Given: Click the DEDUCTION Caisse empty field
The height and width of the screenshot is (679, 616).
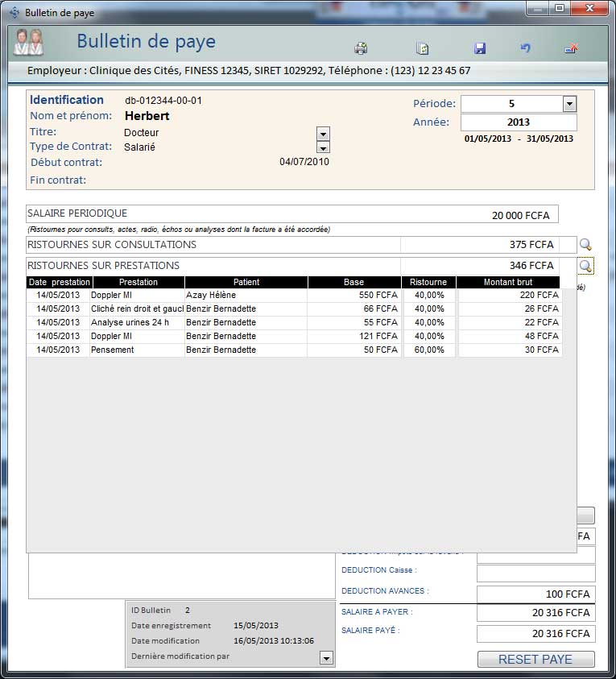Looking at the screenshot, I should click(x=536, y=573).
